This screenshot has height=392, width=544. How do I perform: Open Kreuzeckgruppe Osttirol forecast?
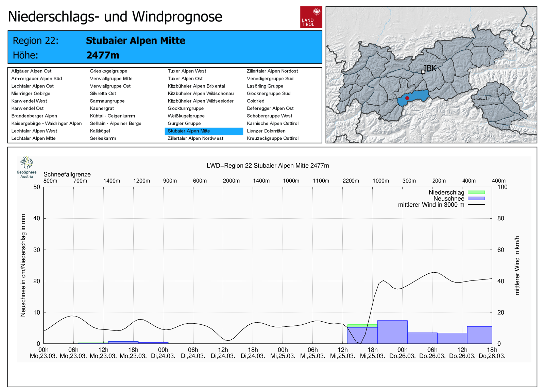pos(272,138)
